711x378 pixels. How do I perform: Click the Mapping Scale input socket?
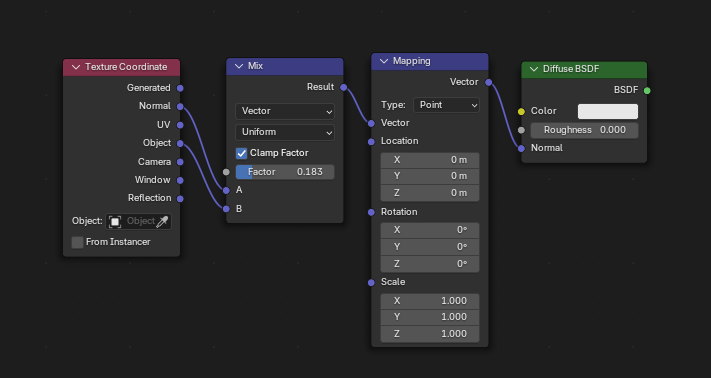371,282
